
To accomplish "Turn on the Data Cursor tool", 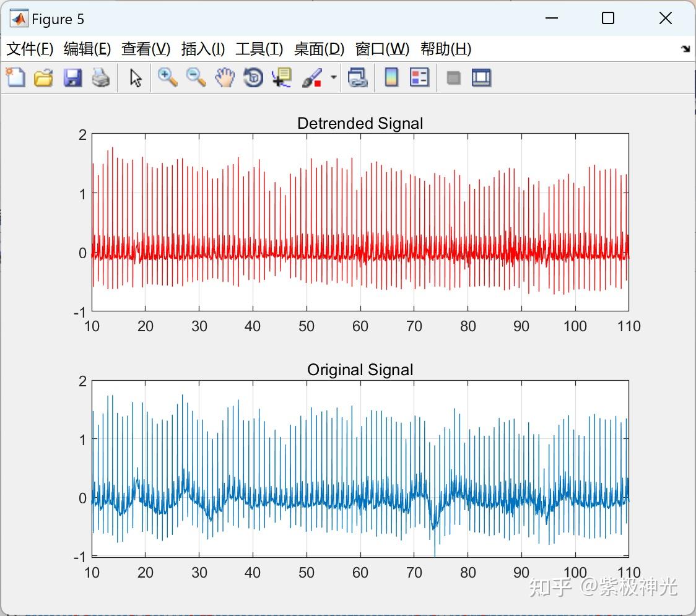I will click(281, 77).
